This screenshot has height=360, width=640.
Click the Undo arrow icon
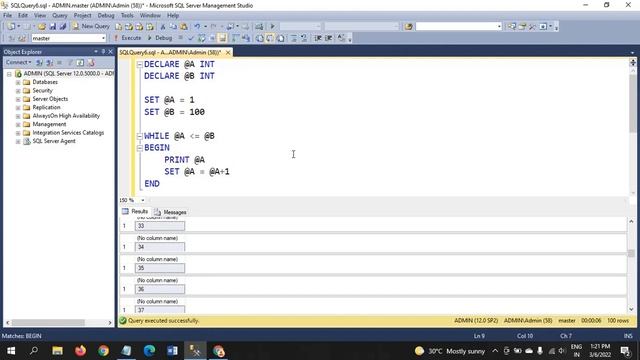tap(197, 27)
